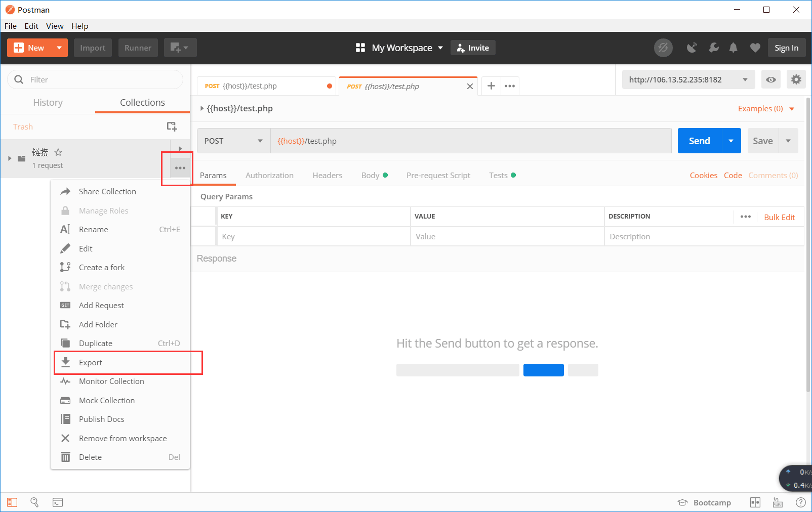The image size is (812, 512).
Task: Select Monitor Collection menu entry
Action: click(120, 381)
